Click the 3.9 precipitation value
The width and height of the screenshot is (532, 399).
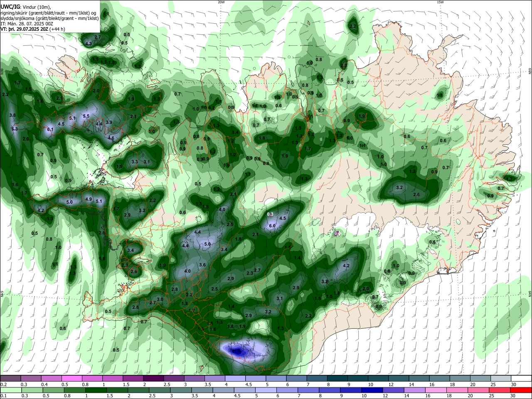click(109, 123)
